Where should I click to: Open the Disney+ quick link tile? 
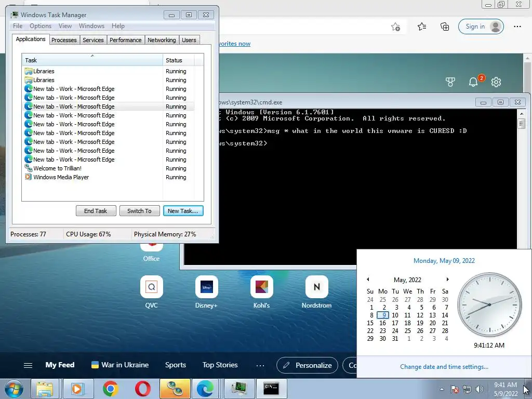point(206,287)
